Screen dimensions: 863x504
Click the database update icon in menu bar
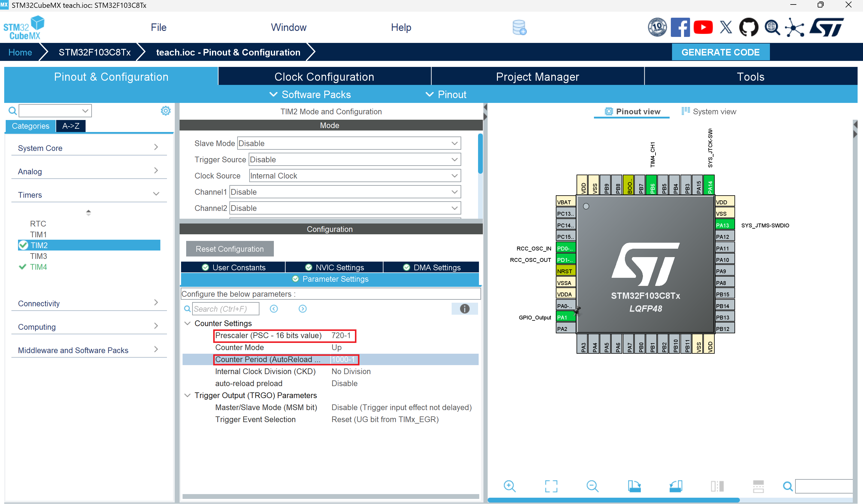coord(519,27)
